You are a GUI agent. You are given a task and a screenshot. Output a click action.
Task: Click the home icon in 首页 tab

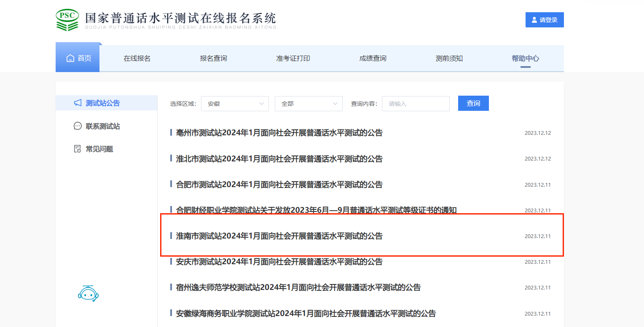[x=70, y=58]
